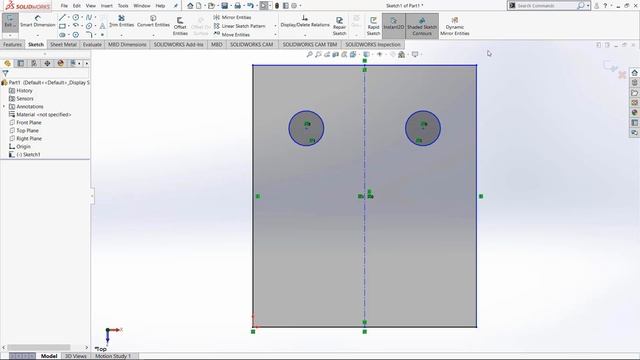Switch to the Evaluate tab
This screenshot has height=360, width=640.
(x=92, y=44)
